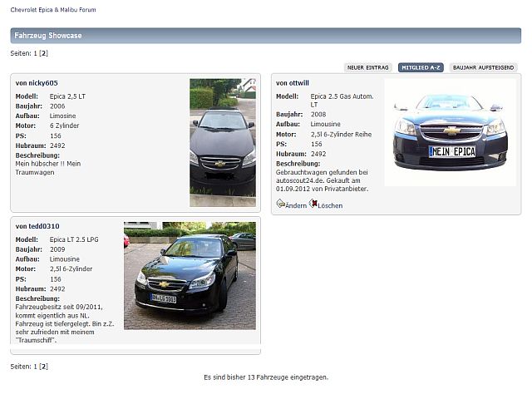532x399 pixels.
Task: Click Baujahr value 2008
Action: pyautogui.click(x=318, y=115)
